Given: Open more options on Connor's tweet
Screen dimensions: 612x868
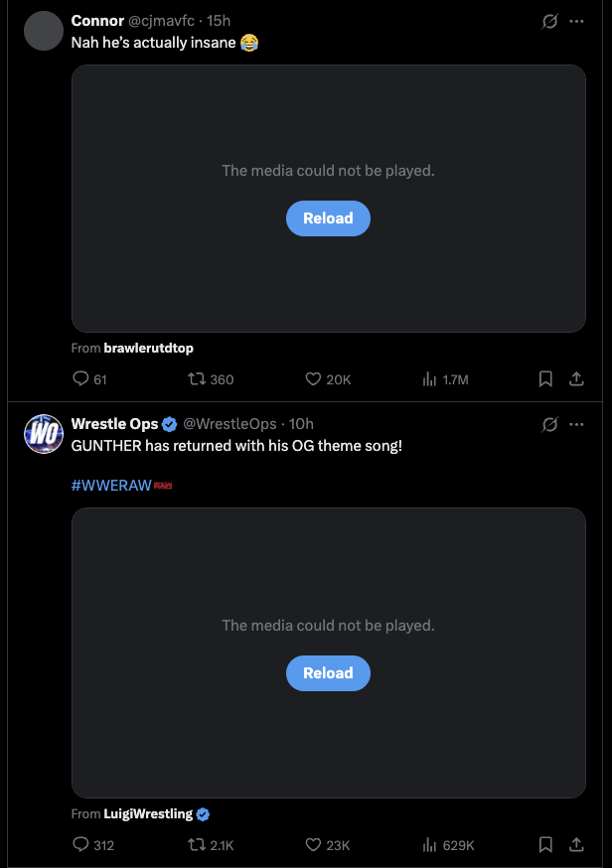Looking at the screenshot, I should click(576, 21).
